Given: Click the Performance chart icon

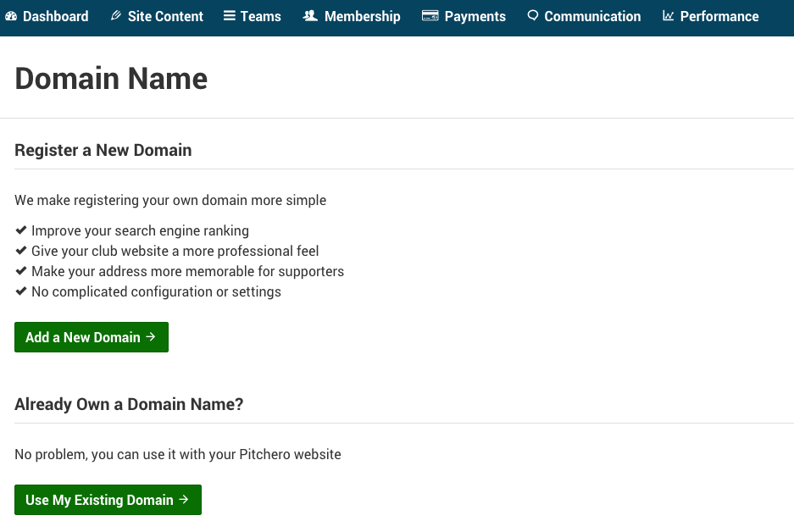Looking at the screenshot, I should pyautogui.click(x=669, y=16).
